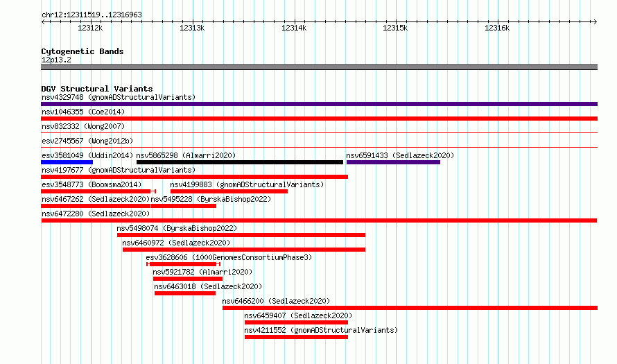Click the 12312k ruler position

click(x=91, y=28)
